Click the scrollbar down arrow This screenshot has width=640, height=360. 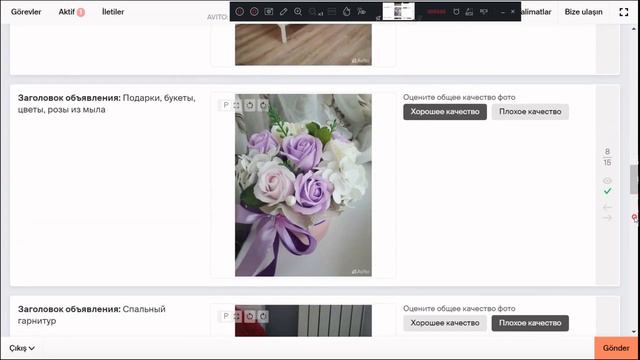[x=634, y=332]
